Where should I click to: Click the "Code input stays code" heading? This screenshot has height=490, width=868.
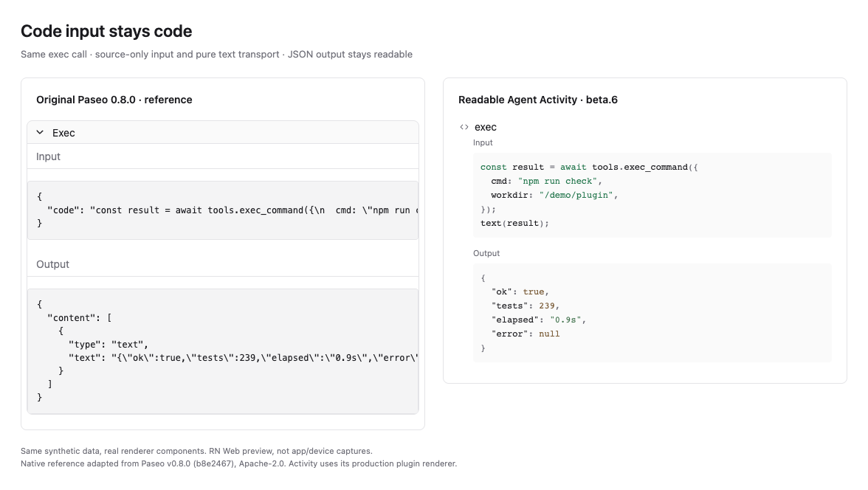pos(106,31)
